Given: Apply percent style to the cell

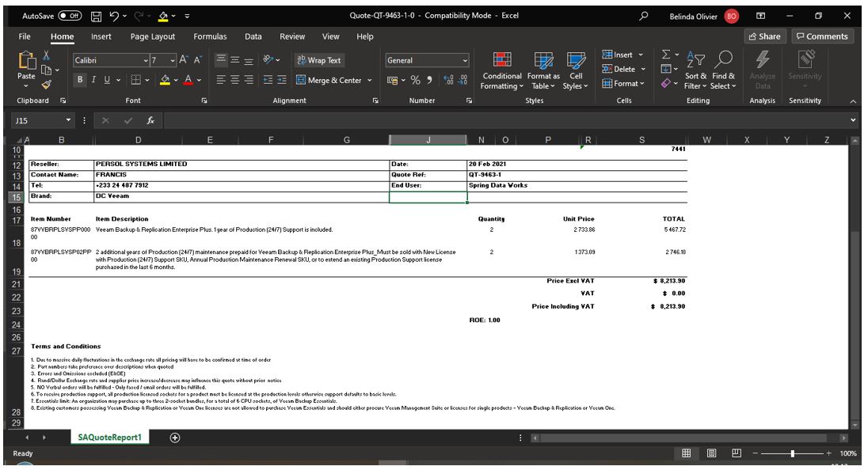Looking at the screenshot, I should tap(416, 80).
